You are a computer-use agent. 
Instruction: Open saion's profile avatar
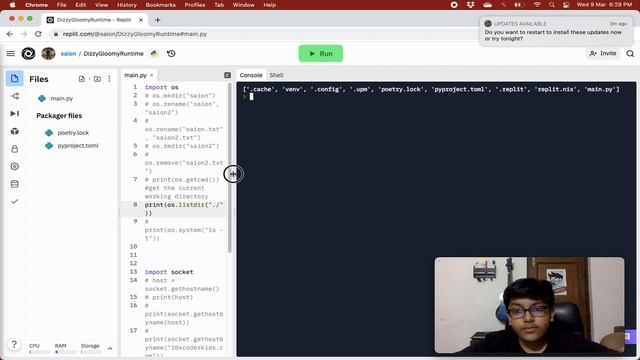[x=48, y=53]
